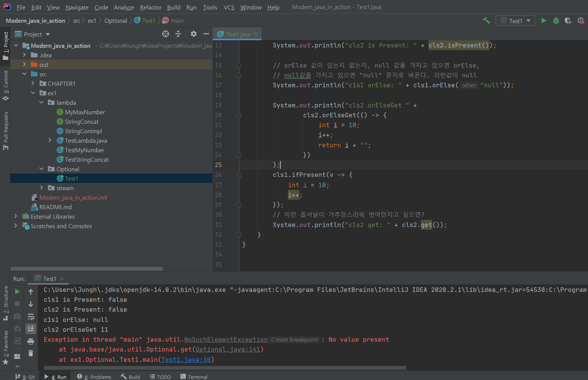This screenshot has height=380, width=588.
Task: Expand the .idea folder
Action: point(24,55)
